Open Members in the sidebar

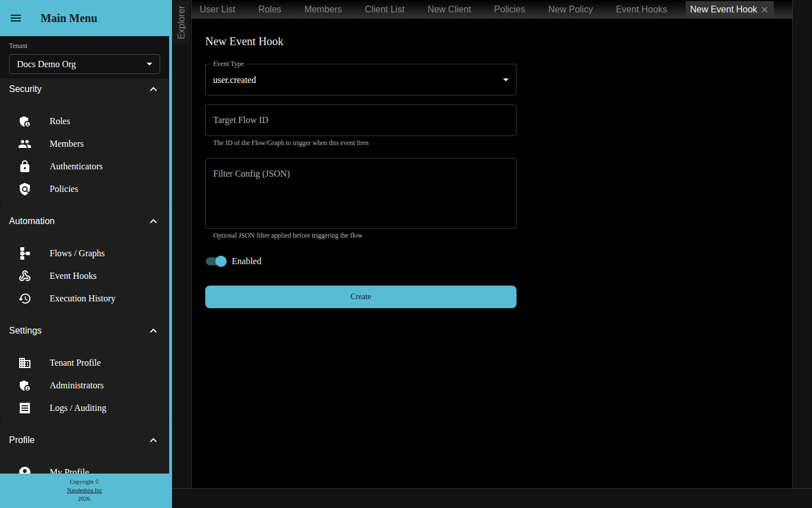(85, 144)
